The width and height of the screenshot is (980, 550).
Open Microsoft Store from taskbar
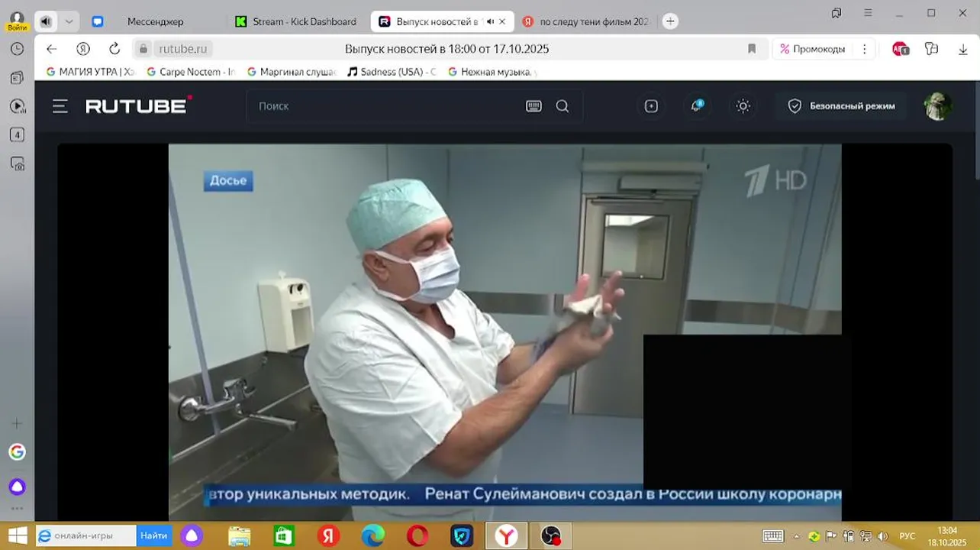pyautogui.click(x=284, y=536)
